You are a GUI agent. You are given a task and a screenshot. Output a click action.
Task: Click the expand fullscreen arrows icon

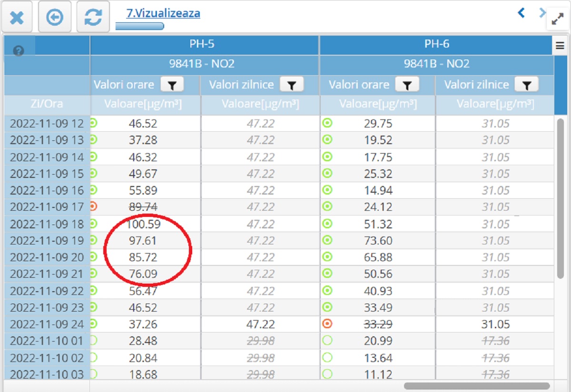[x=557, y=19]
